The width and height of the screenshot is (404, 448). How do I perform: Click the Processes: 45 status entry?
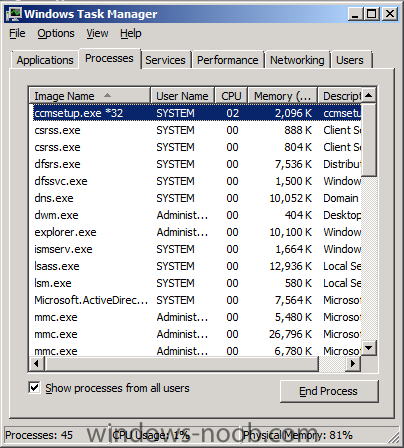click(39, 435)
